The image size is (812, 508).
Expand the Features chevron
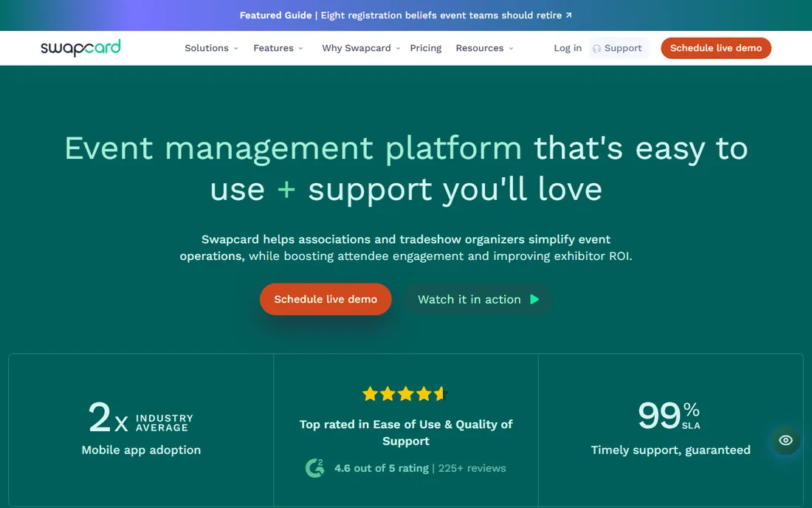(x=300, y=49)
